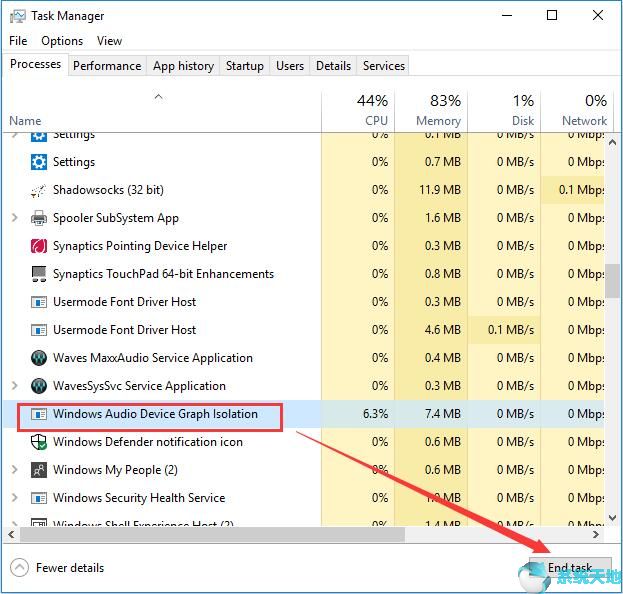The width and height of the screenshot is (623, 594).
Task: Click the vertical scrollbar thumb
Action: [613, 280]
